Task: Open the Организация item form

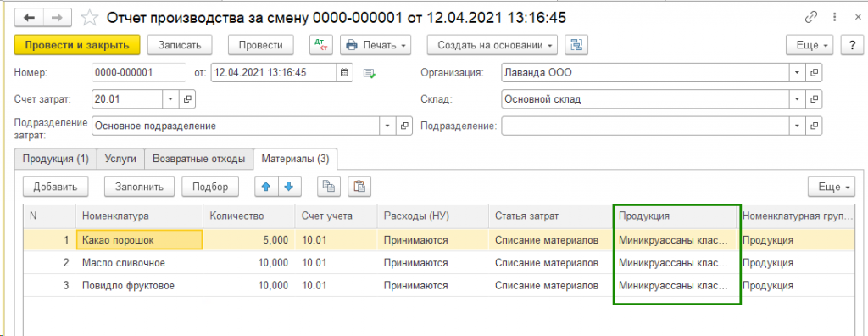Action: pyautogui.click(x=815, y=72)
